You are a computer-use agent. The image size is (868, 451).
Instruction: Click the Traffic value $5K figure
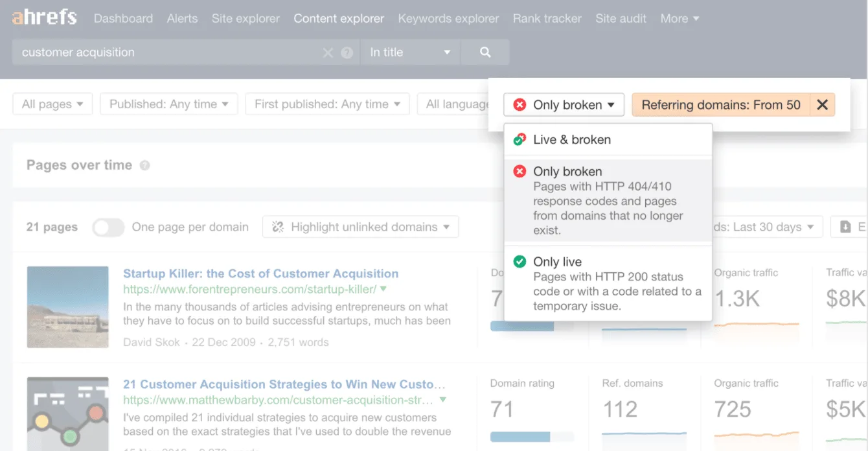click(846, 410)
